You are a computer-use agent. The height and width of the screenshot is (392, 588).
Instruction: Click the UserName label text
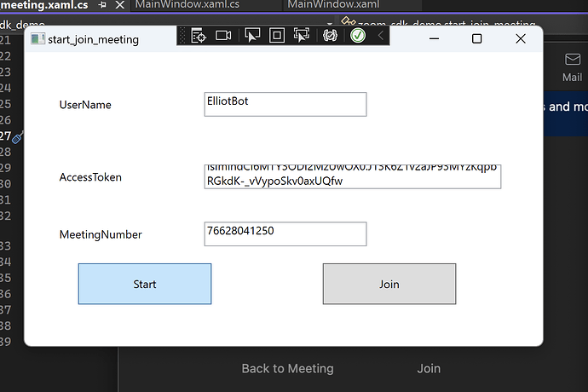click(x=85, y=105)
